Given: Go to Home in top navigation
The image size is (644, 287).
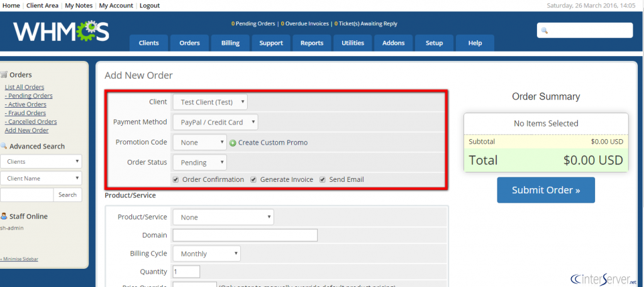Looking at the screenshot, I should coord(11,5).
